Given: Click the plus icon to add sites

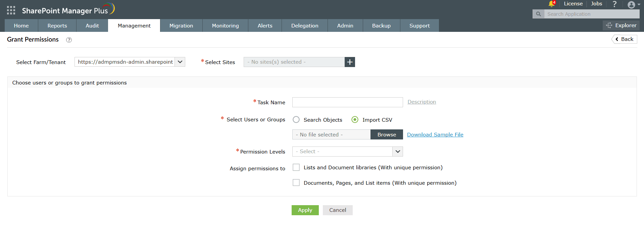Looking at the screenshot, I should pyautogui.click(x=350, y=62).
